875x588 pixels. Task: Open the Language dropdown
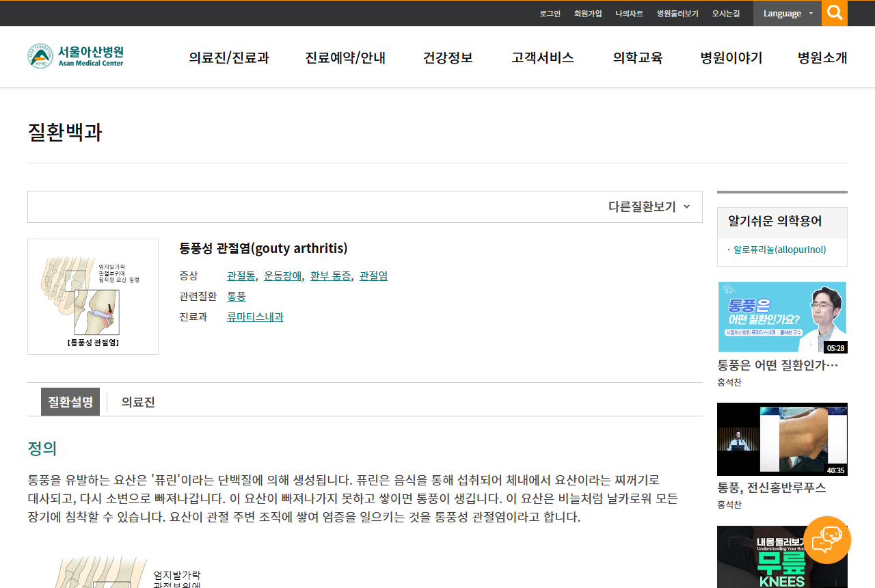(x=787, y=13)
